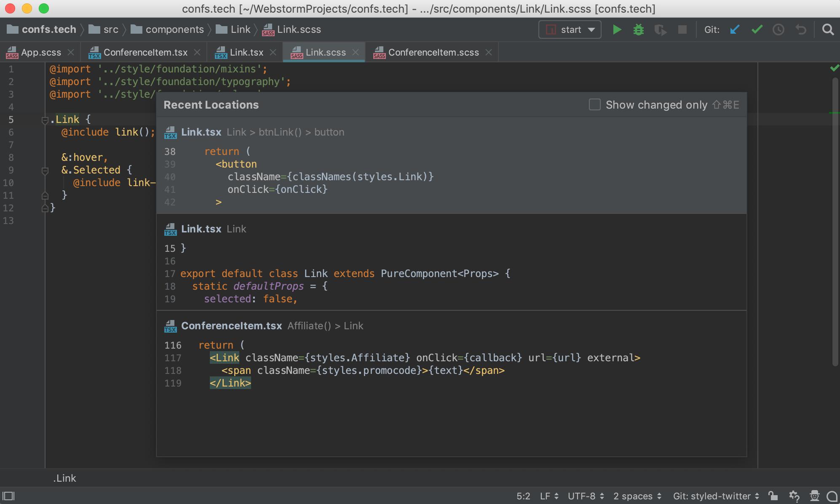Show Git history clock icon
840x504 pixels.
tap(778, 29)
